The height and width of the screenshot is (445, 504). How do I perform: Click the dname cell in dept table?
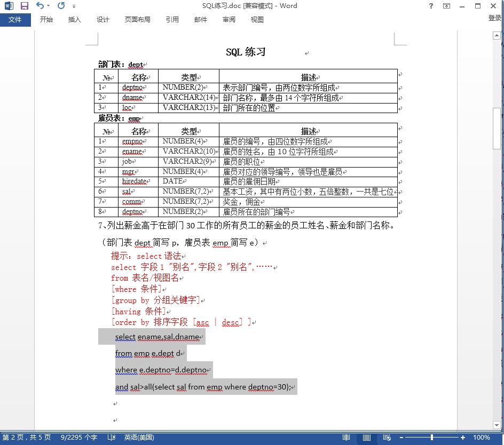(138, 98)
